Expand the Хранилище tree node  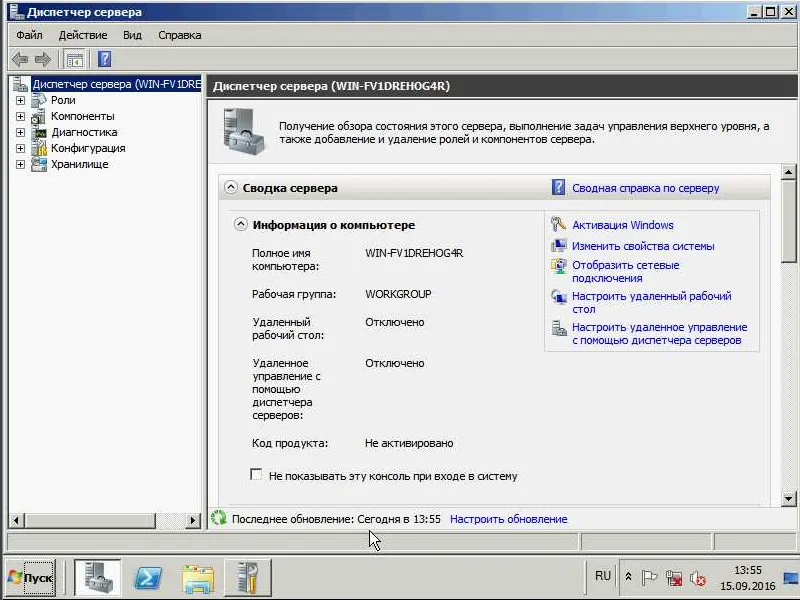tap(20, 164)
